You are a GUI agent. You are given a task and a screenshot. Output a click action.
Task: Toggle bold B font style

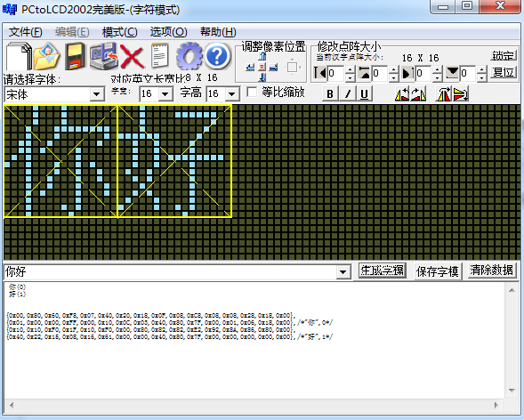[x=330, y=94]
